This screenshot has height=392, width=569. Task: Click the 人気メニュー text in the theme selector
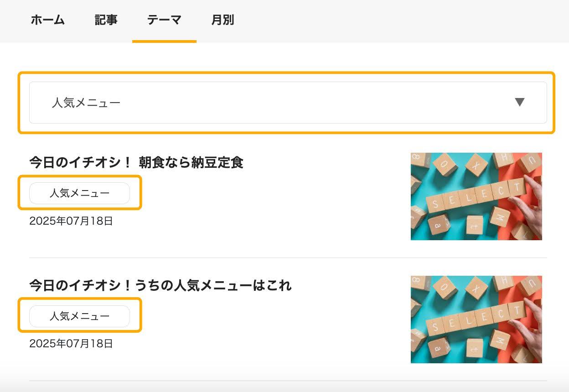(x=86, y=103)
